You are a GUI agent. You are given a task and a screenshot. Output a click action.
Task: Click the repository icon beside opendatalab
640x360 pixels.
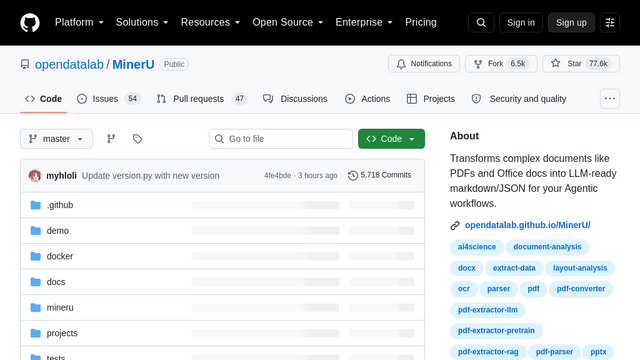coord(25,64)
